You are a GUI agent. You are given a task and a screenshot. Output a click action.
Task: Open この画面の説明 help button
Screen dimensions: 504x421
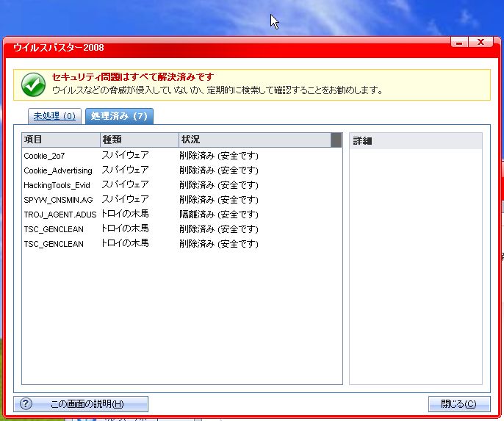[81, 404]
